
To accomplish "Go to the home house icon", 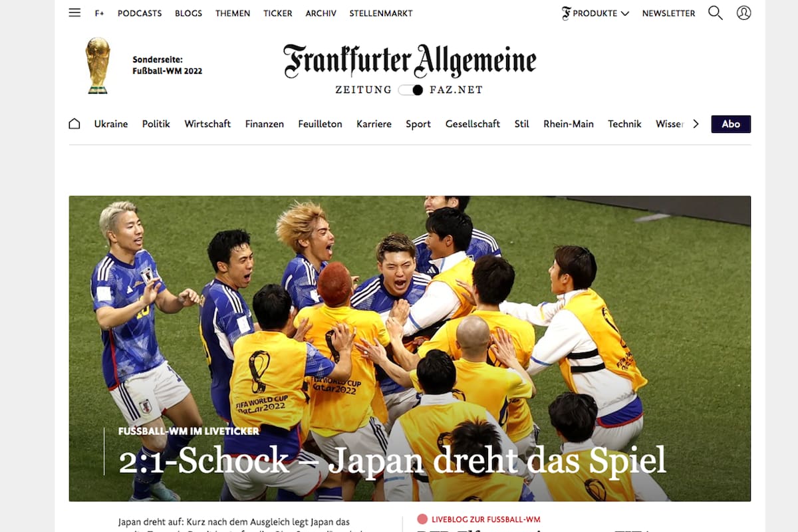I will coord(74,124).
